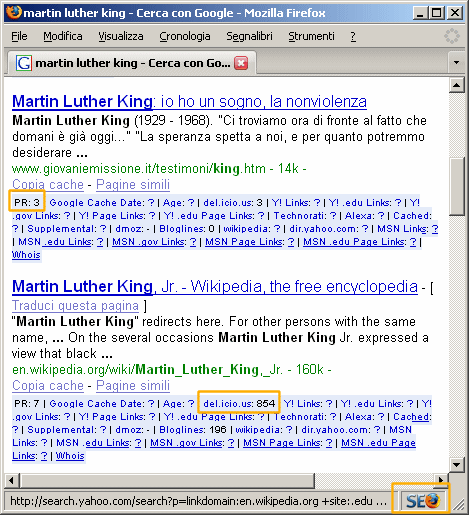Click MSN .gov Links in first result

[154, 242]
